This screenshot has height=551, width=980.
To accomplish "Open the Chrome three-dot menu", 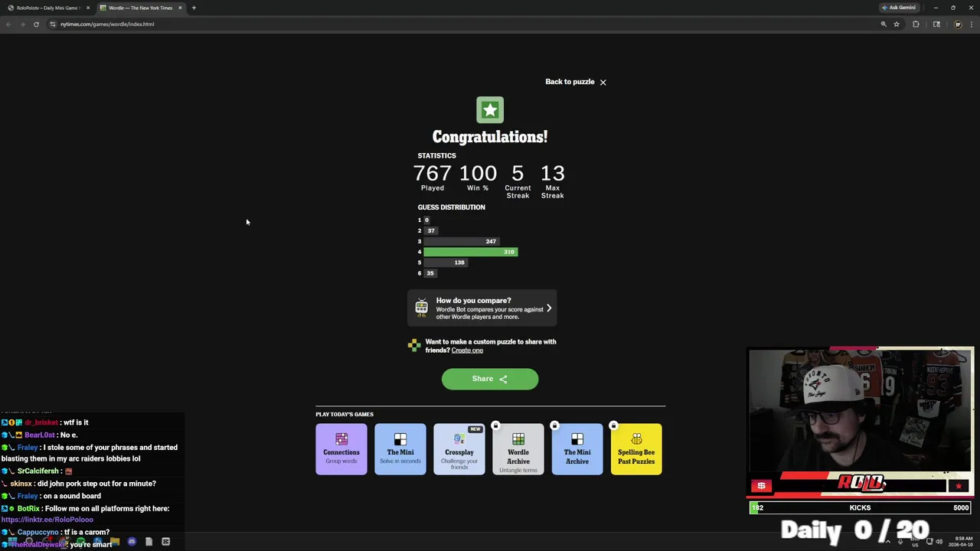I will pyautogui.click(x=972, y=24).
